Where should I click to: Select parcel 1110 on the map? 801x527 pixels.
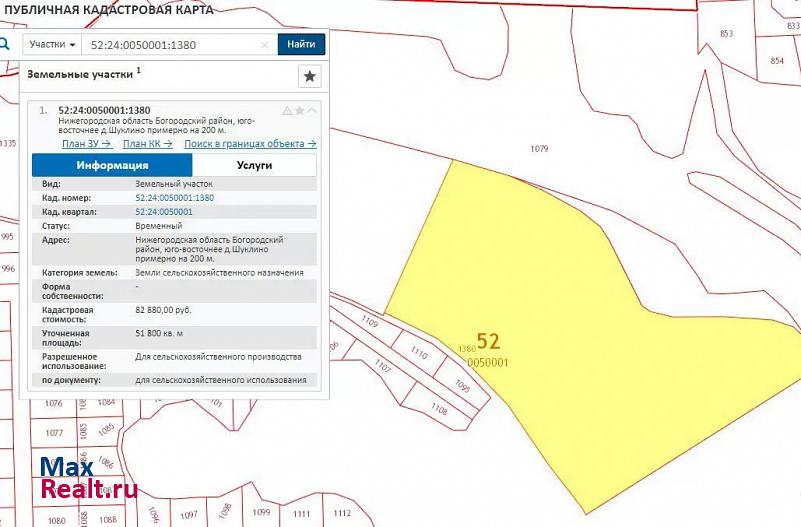[x=419, y=354]
